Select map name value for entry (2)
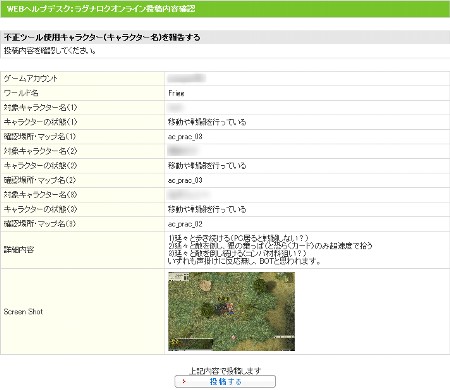Screen dimensions: 450x390 point(185,180)
